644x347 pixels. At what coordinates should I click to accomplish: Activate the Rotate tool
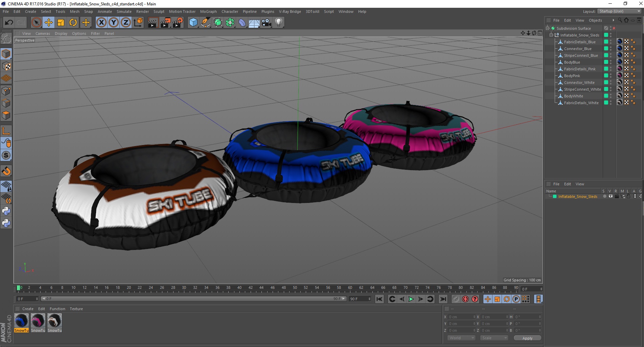[73, 23]
